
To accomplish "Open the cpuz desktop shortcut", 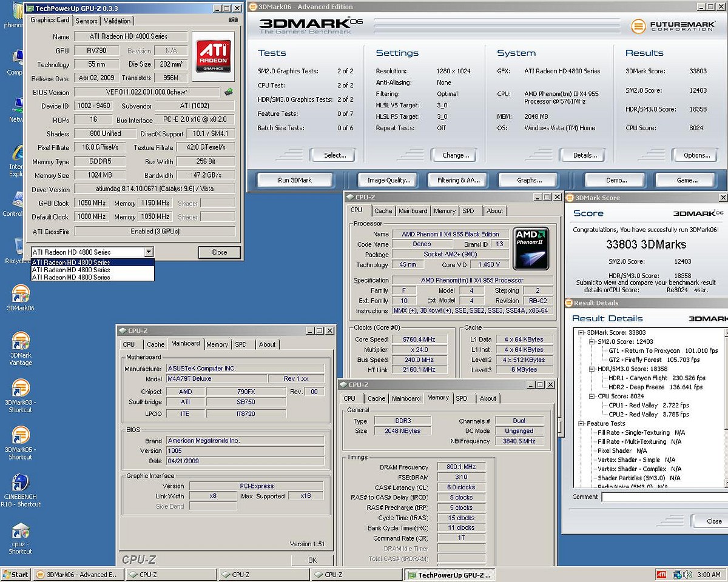I will point(21,538).
